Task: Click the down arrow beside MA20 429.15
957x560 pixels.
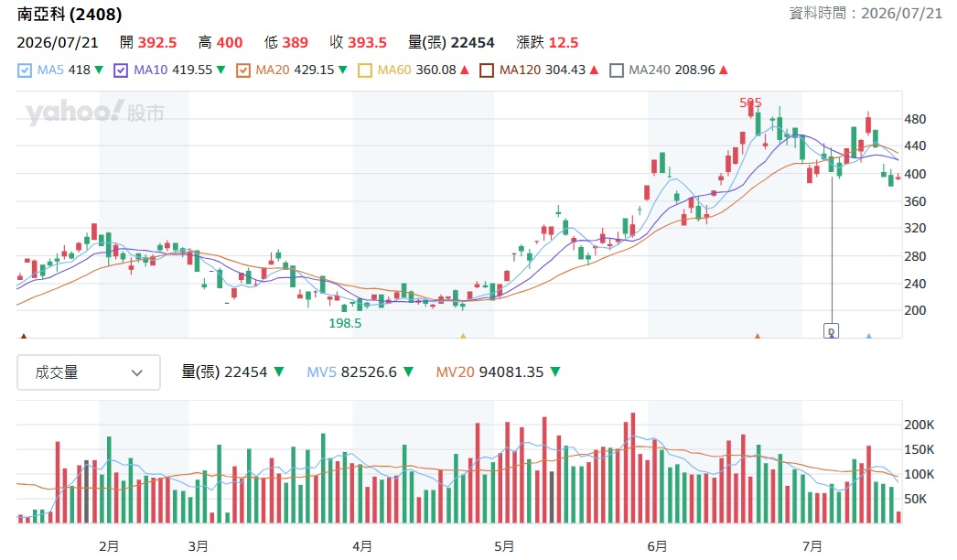Action: point(343,70)
